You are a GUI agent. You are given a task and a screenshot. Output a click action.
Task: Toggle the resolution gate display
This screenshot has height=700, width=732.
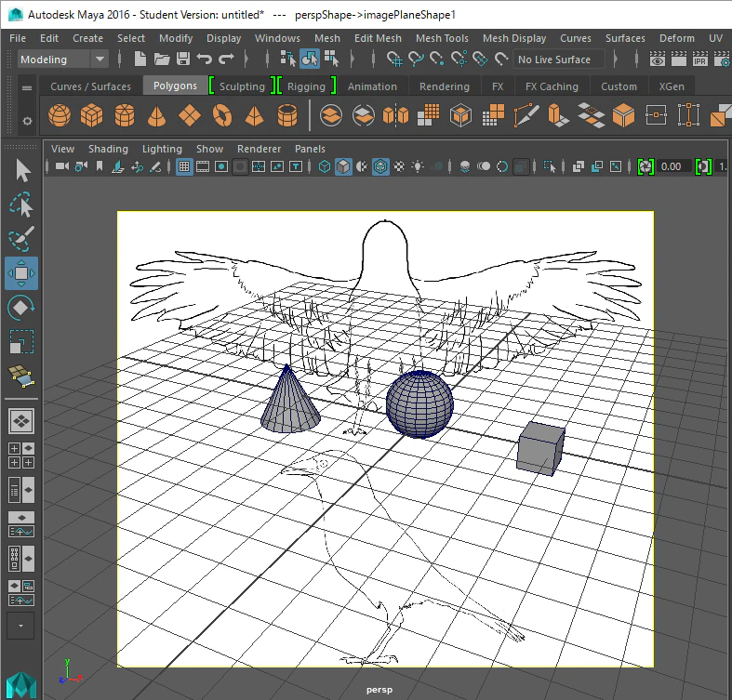pyautogui.click(x=221, y=166)
